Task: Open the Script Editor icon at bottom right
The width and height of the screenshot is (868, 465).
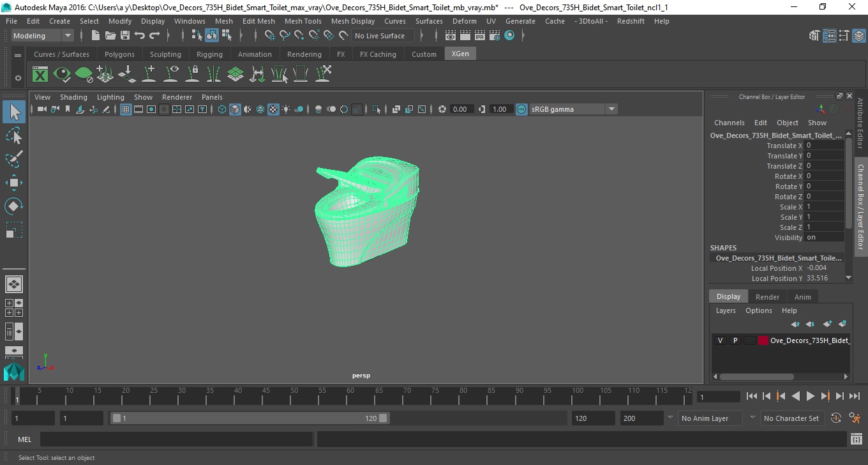Action: point(857,439)
